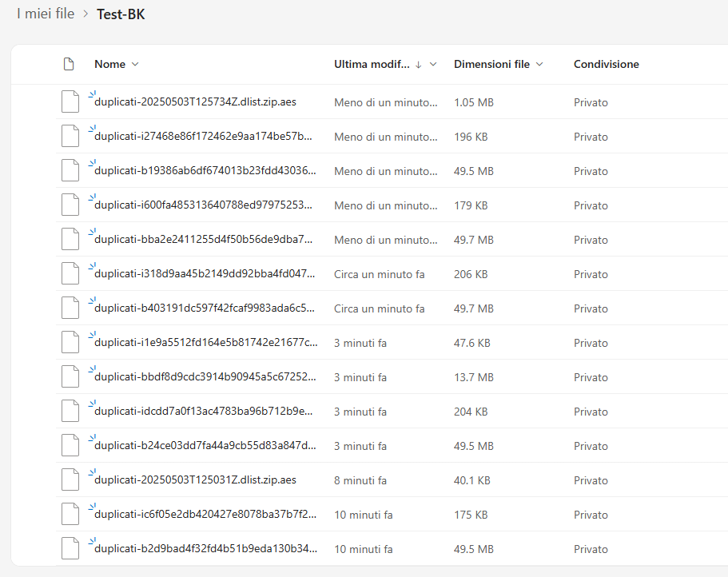Click file icon of duplicati-i600fa485313640788ed97975253
Image resolution: width=728 pixels, height=577 pixels.
pos(70,205)
